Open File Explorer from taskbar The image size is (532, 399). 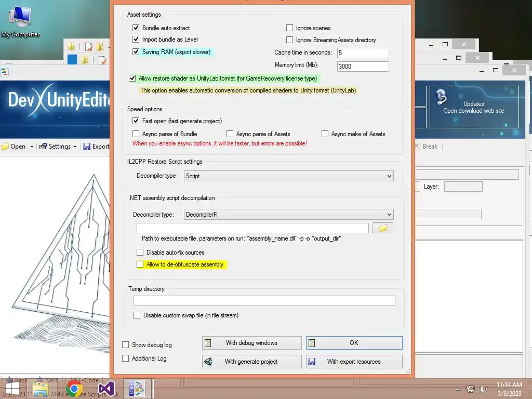pyautogui.click(x=41, y=389)
